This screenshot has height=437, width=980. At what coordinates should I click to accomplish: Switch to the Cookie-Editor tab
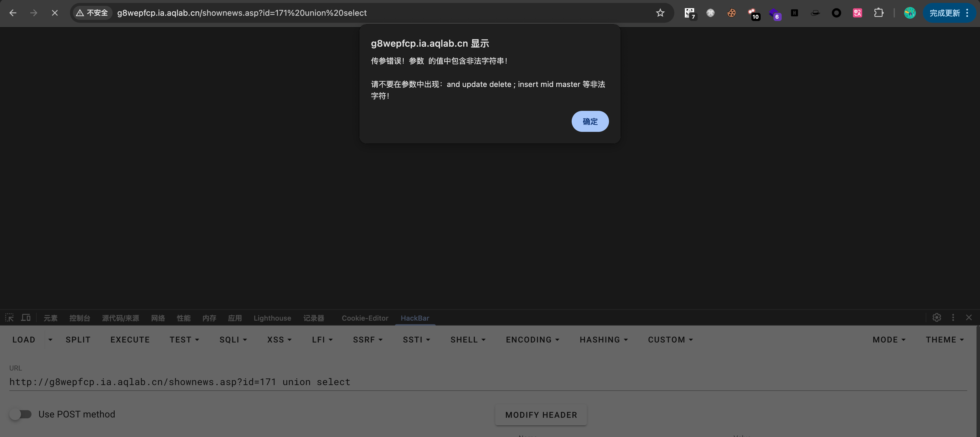(x=365, y=318)
